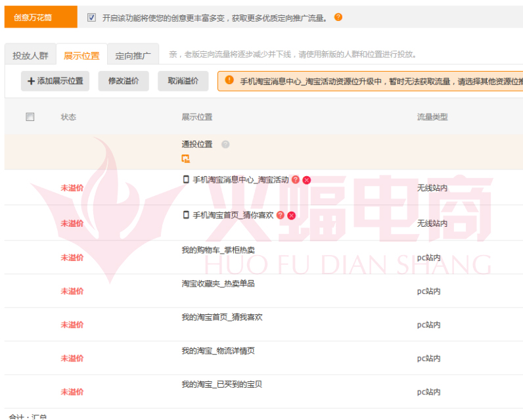
Task: Click the 老版定向流量将逐步减少并下线 notice text
Action: tap(293, 55)
